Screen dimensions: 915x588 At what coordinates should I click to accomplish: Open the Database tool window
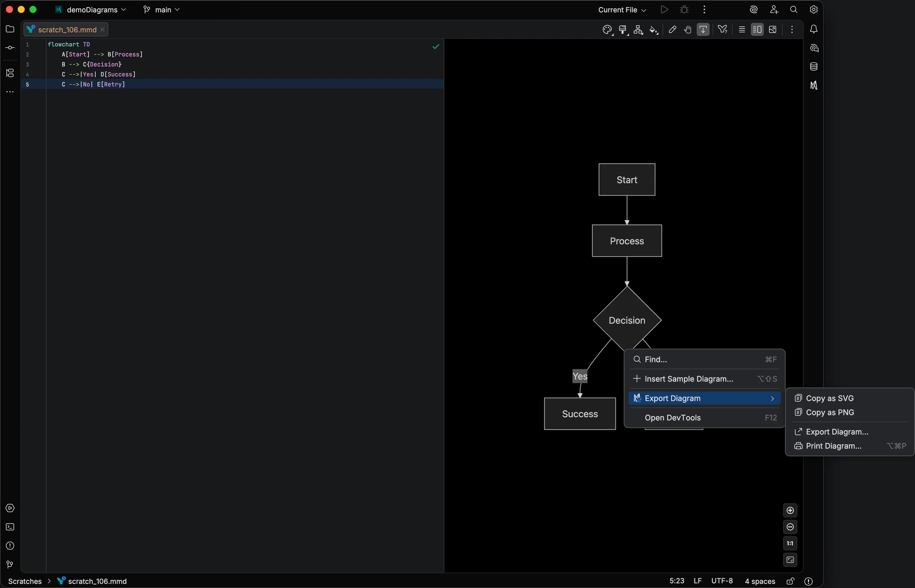(x=814, y=66)
